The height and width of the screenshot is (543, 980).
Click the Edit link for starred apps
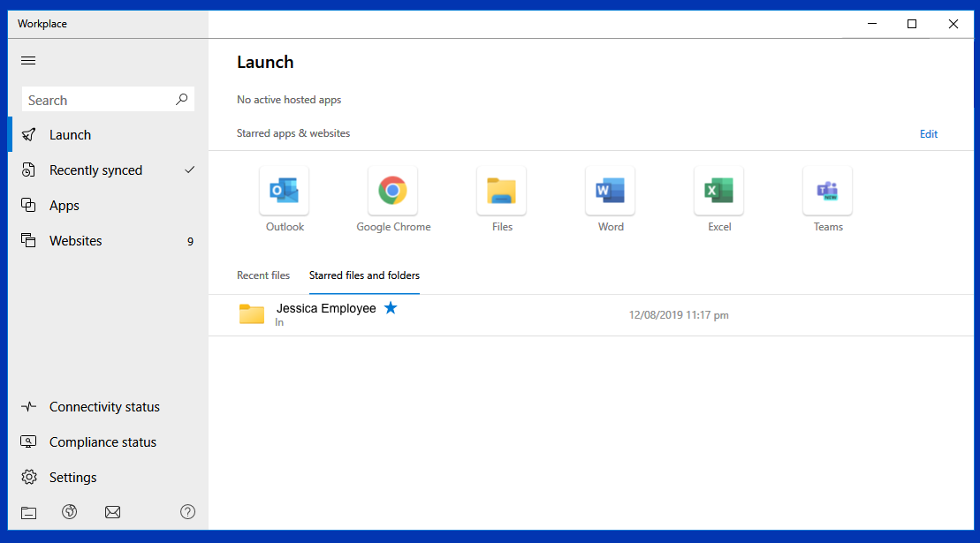click(929, 133)
